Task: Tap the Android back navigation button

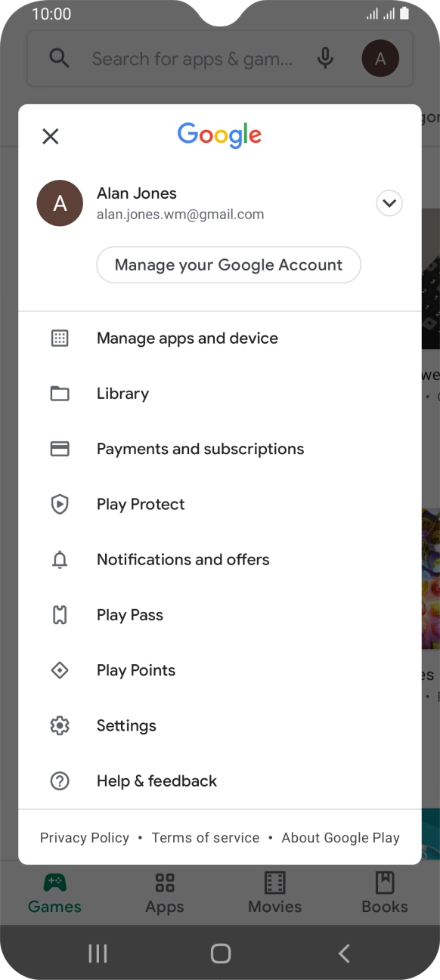Action: point(344,954)
